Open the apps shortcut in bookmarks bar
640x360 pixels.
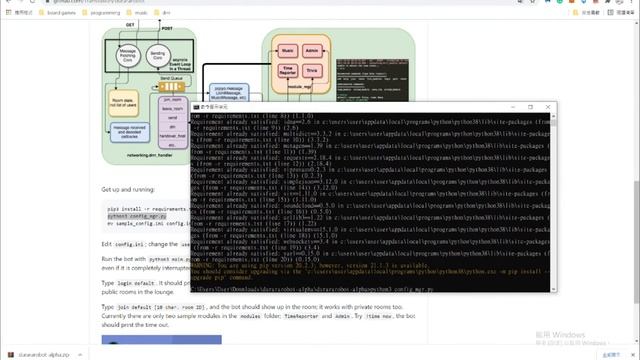click(19, 13)
